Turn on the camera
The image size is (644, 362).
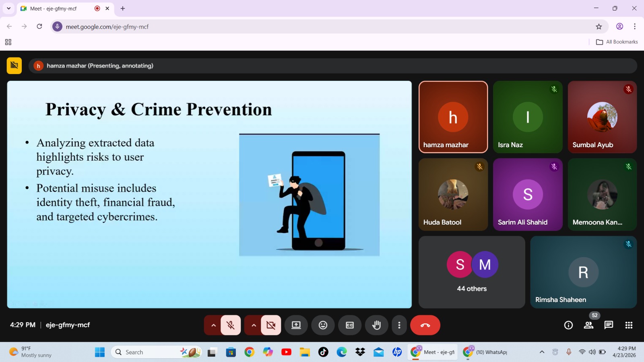271,325
